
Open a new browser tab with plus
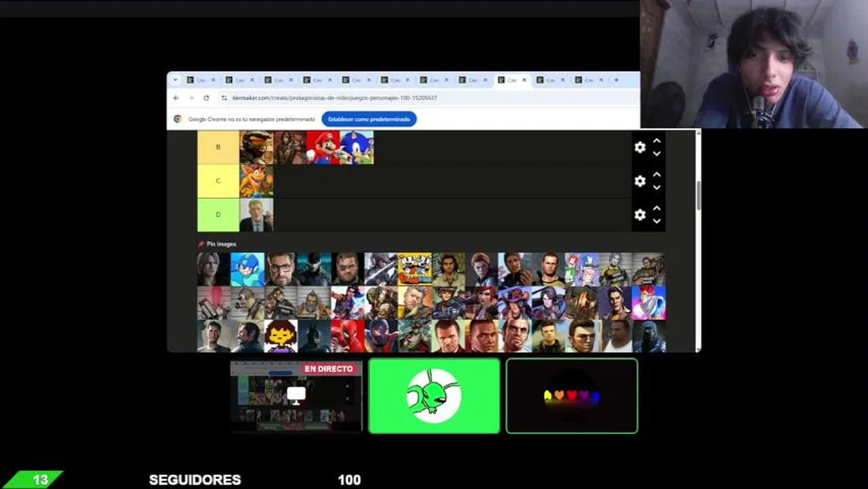[x=616, y=80]
